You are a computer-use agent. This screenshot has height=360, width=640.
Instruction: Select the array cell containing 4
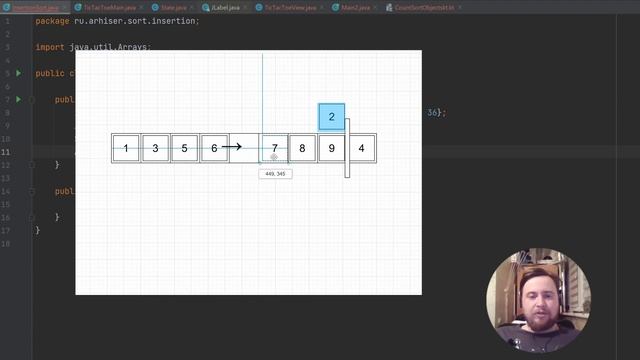[x=362, y=148]
